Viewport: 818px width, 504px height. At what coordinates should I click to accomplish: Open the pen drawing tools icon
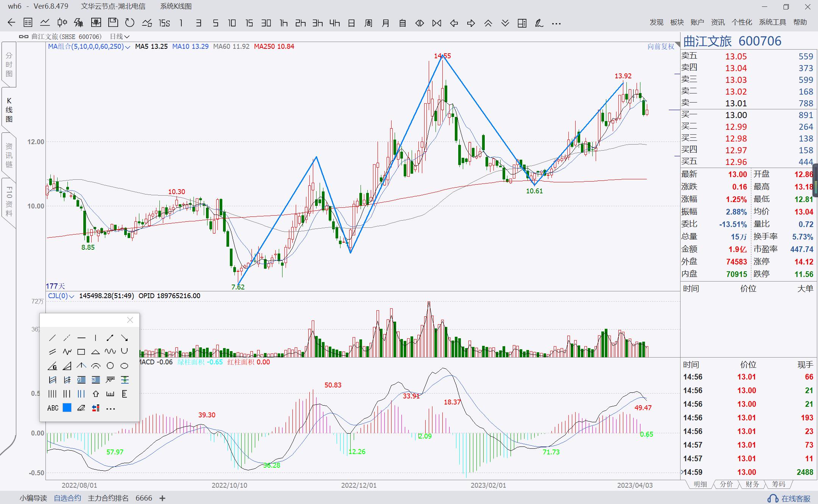pyautogui.click(x=539, y=23)
